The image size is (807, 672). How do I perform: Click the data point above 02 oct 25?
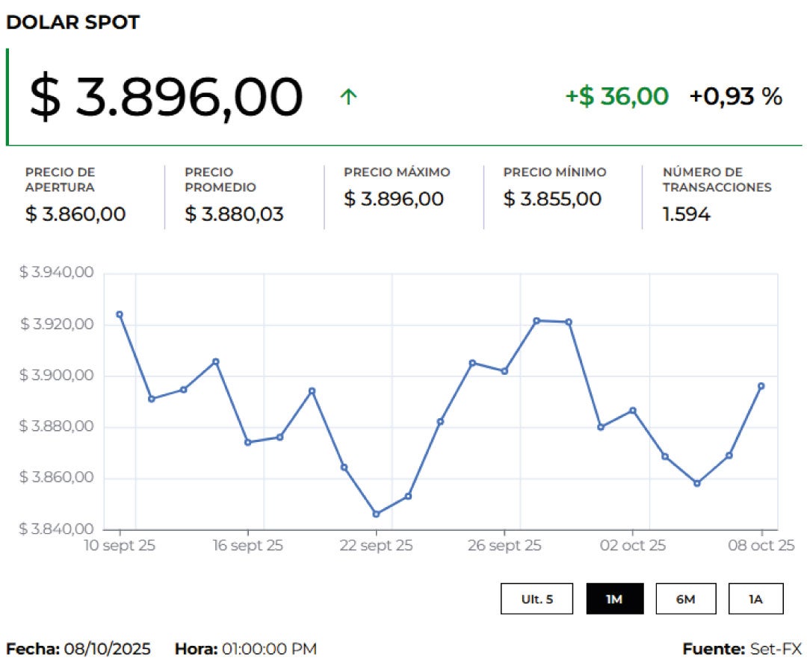(x=633, y=410)
